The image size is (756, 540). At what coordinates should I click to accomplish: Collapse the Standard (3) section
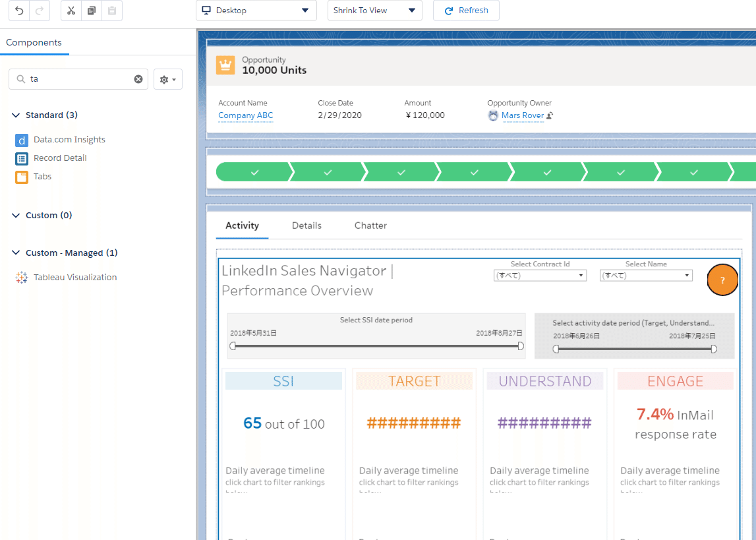point(16,115)
